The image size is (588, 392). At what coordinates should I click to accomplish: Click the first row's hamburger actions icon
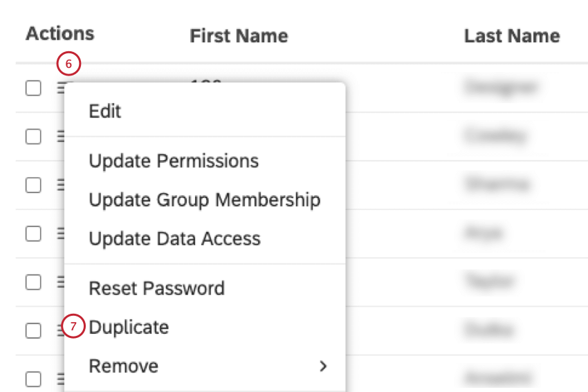tap(61, 88)
